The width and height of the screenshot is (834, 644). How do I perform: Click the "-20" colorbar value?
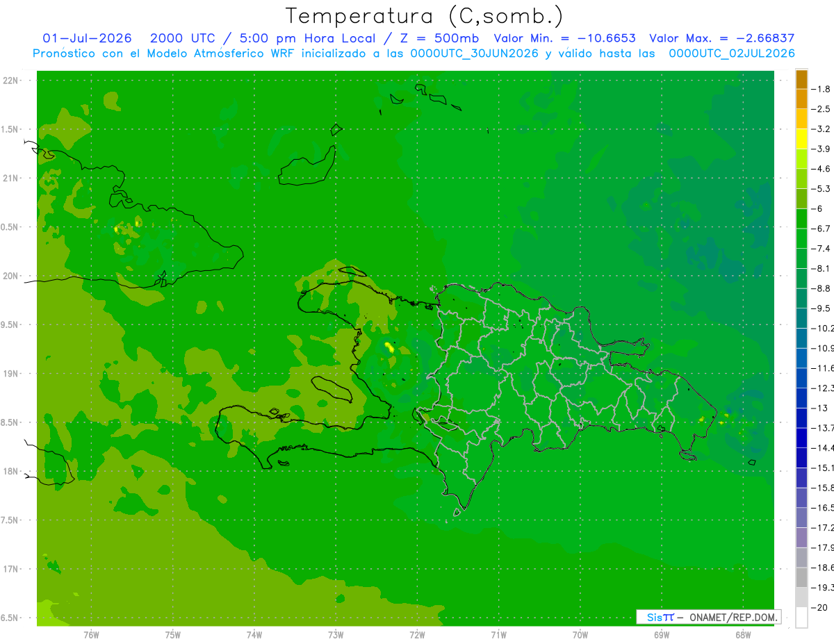(x=821, y=607)
